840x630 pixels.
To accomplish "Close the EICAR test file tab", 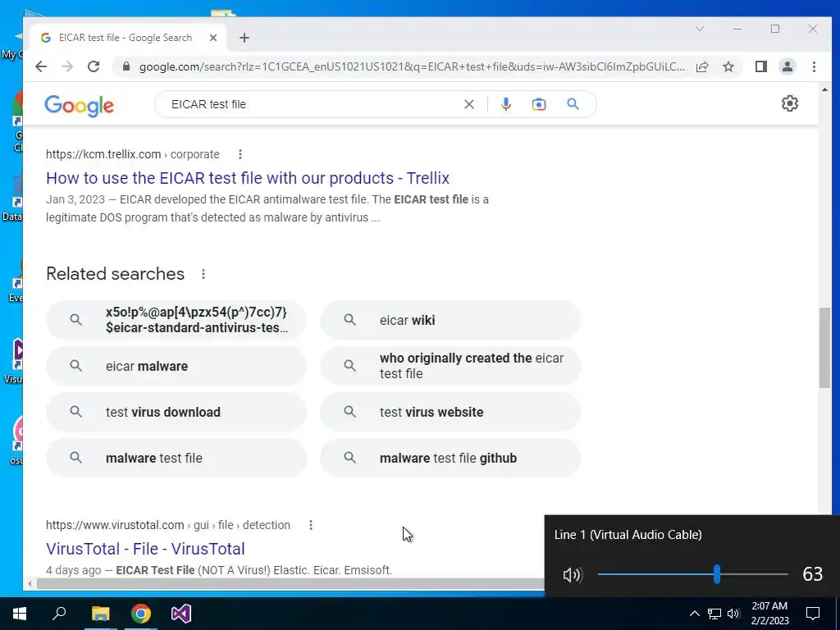I will click(212, 38).
